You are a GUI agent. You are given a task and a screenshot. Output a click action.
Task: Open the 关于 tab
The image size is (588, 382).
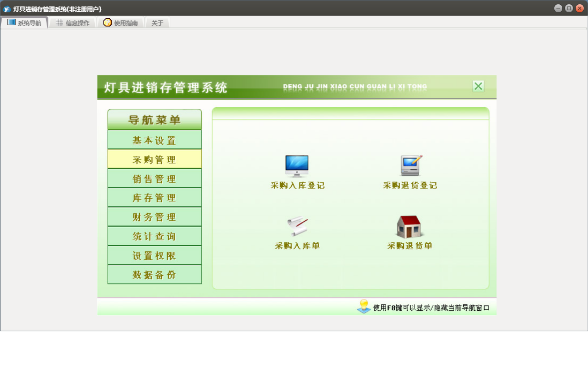tap(157, 23)
